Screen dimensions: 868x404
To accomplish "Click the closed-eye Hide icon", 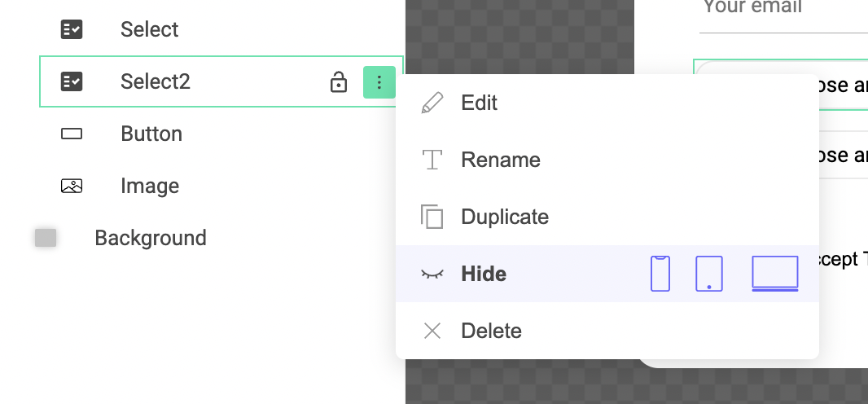I will pyautogui.click(x=432, y=274).
